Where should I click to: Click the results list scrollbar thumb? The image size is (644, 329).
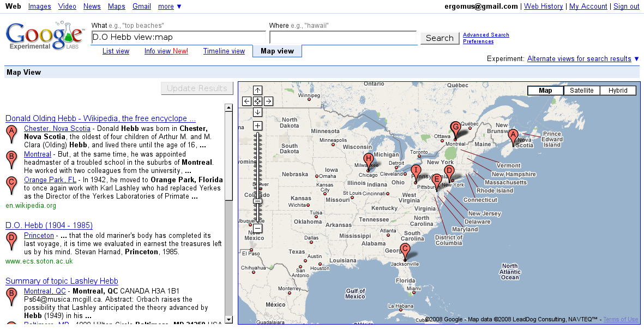point(229,157)
